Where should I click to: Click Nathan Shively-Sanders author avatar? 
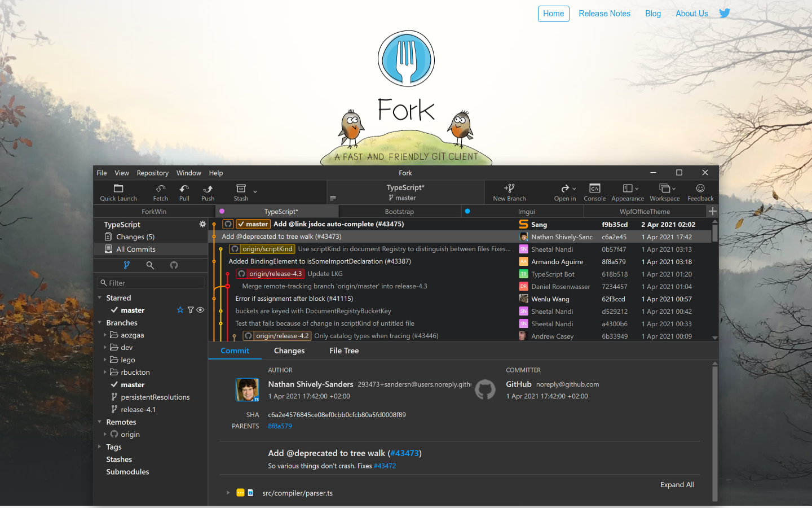pos(247,390)
